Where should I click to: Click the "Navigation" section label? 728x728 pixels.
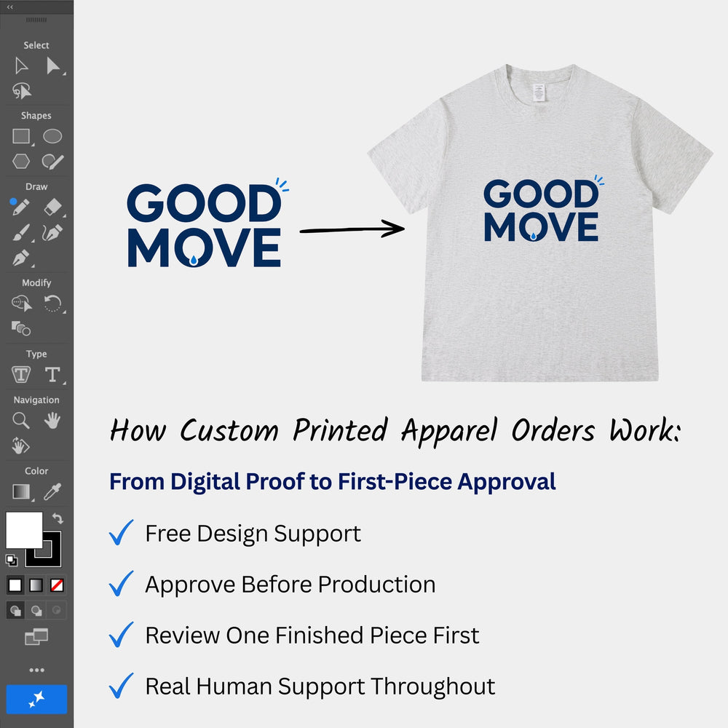[36, 400]
